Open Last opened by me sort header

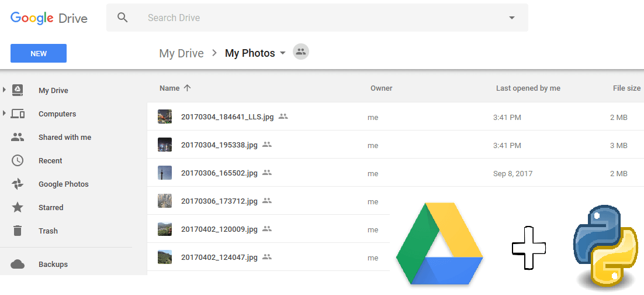pos(528,88)
